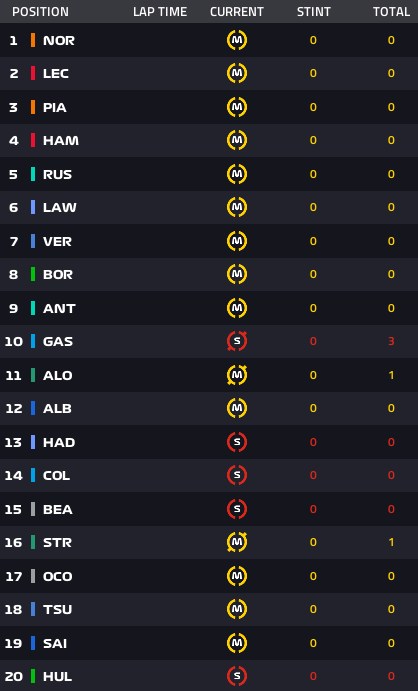The image size is (418, 691).
Task: Click the STINT column header
Action: pyautogui.click(x=314, y=11)
